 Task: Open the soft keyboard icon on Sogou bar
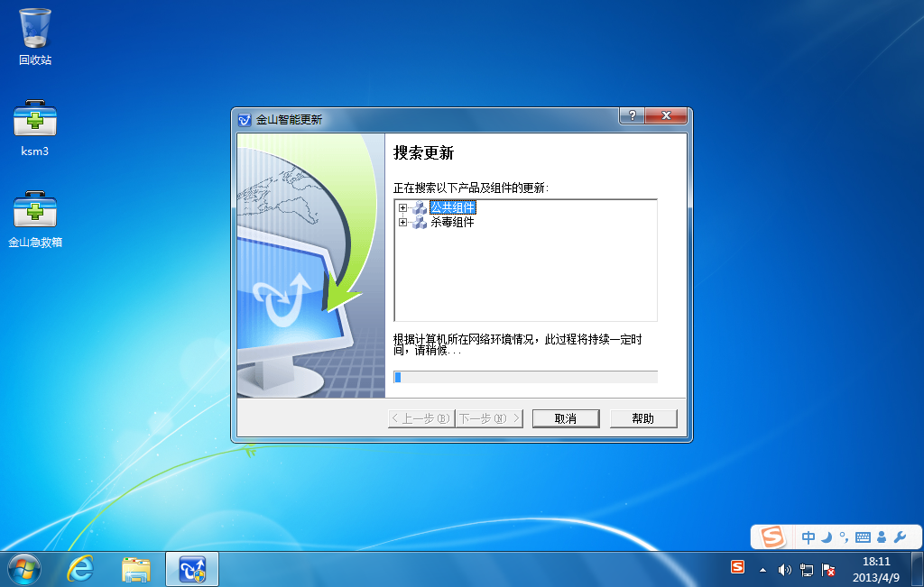863,537
